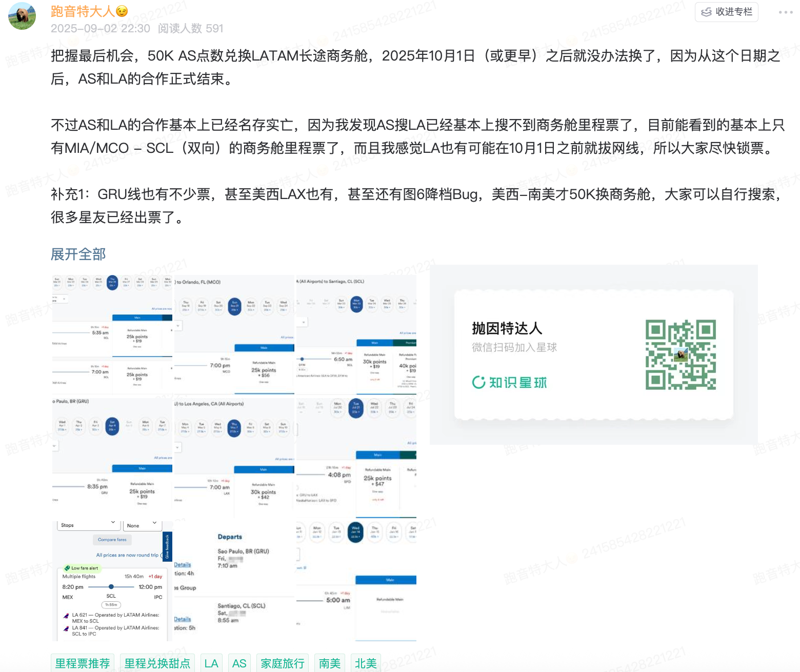Image resolution: width=800 pixels, height=672 pixels.
Task: Open the tag 里程兑换甜点
Action: pyautogui.click(x=157, y=663)
